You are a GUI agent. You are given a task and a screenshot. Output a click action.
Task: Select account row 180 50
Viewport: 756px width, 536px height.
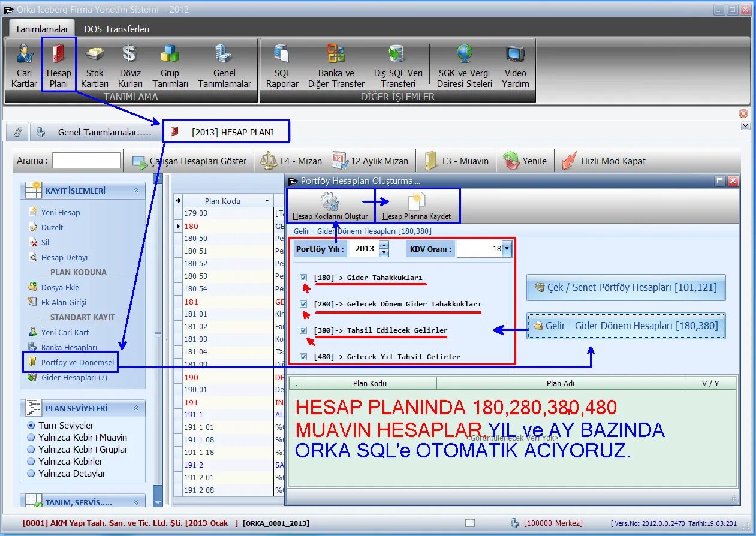point(228,238)
